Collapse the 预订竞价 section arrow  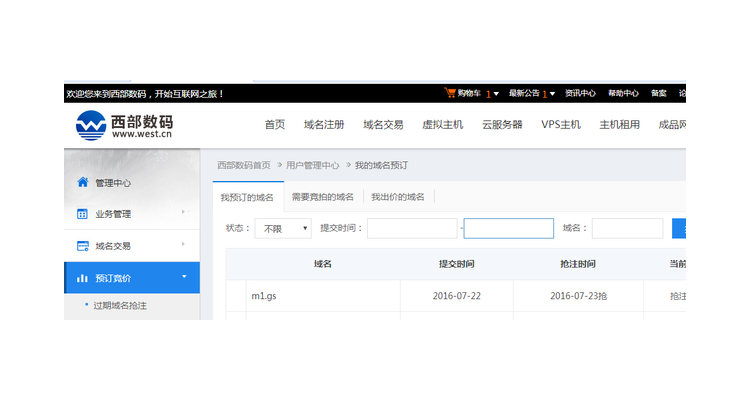pos(184,276)
